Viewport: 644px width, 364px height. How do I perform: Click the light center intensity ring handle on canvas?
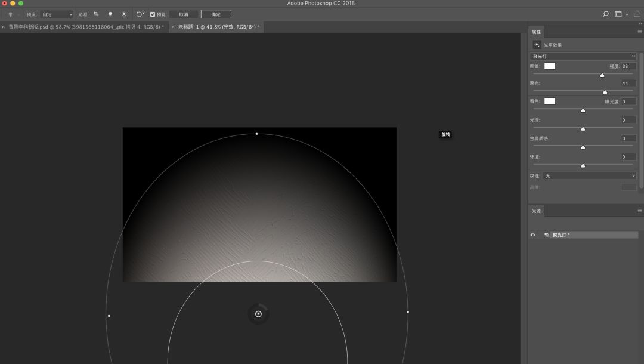tap(258, 314)
